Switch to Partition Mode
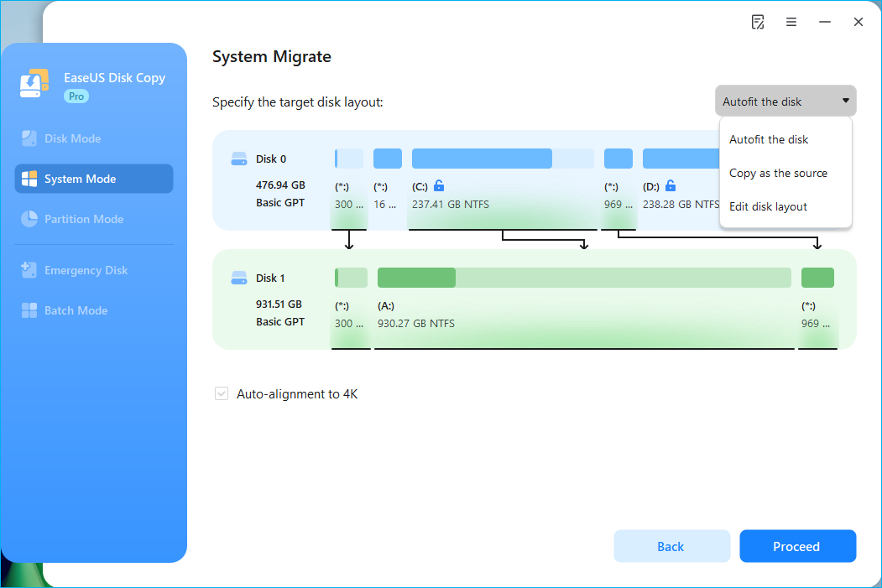Viewport: 882px width, 588px height. [92, 219]
